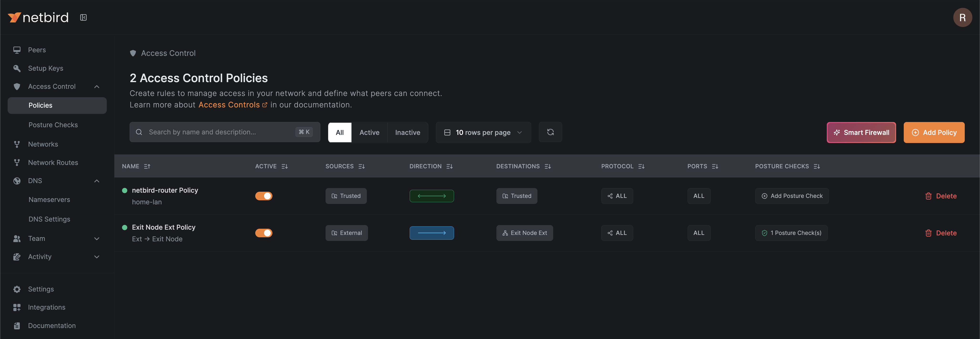Viewport: 980px width, 339px height.
Task: Open the 10 rows per page dropdown
Action: [483, 132]
